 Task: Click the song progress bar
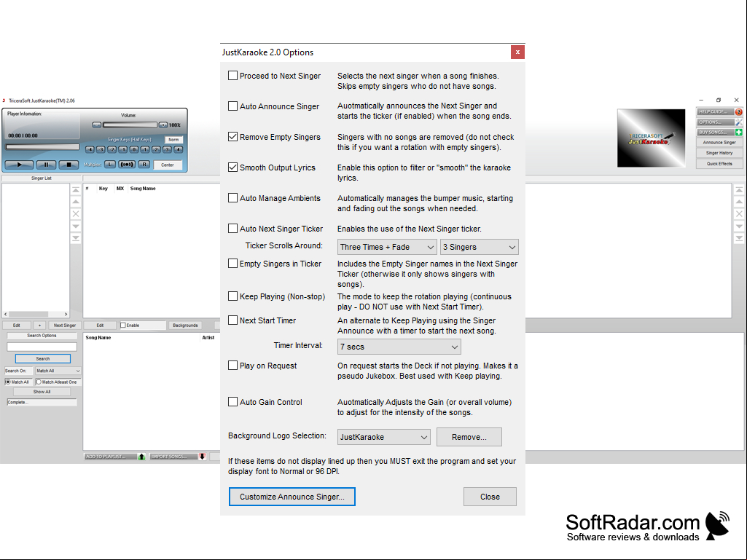[x=42, y=147]
